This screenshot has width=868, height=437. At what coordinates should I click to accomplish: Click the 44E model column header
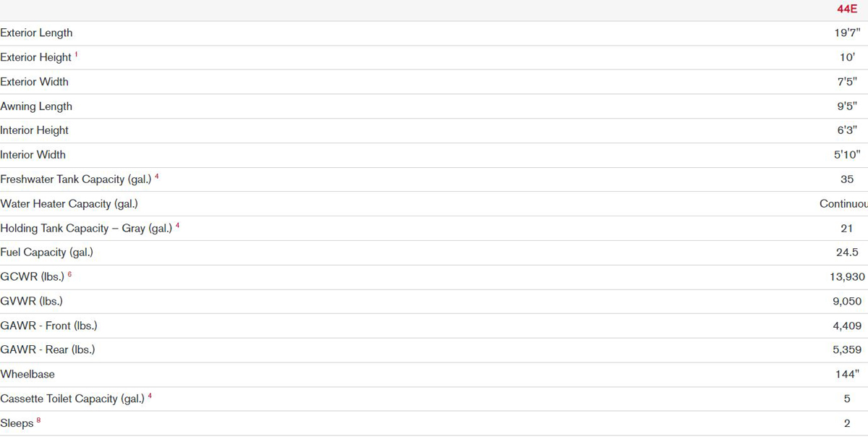coord(846,9)
